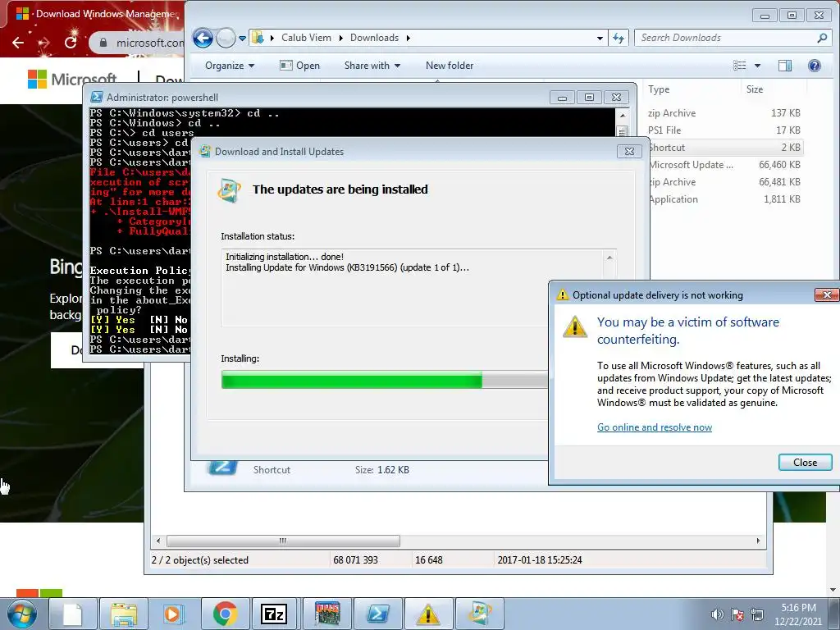Click the Action Center flag tray icon
This screenshot has width=840, height=630.
point(737,614)
